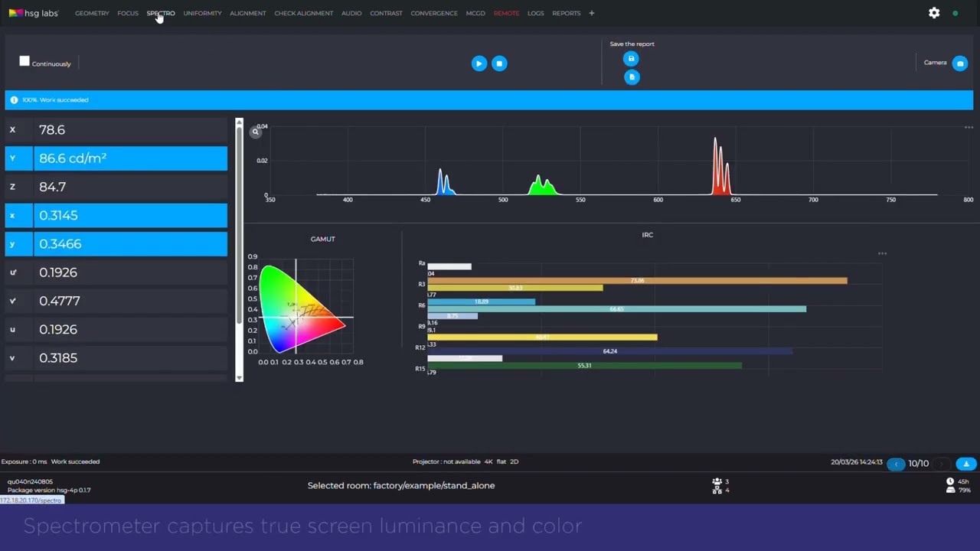This screenshot has height=551, width=980.
Task: Click the Exposure : 0 ms status text
Action: 24,461
